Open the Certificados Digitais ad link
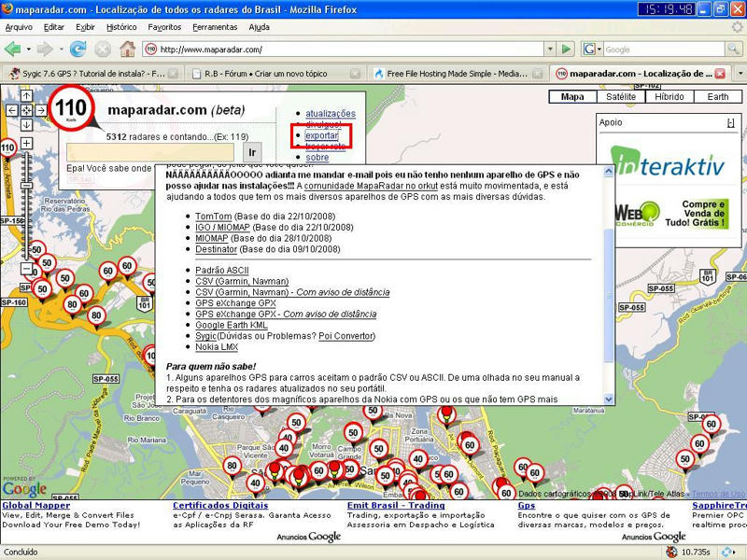 click(220, 505)
